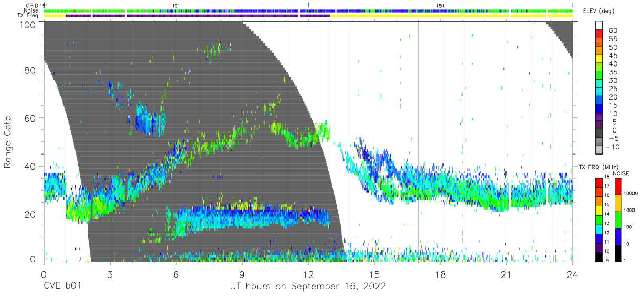Screen dimensions: 644x297
Task: Click the 'Noise' row label above the plot
Action: pyautogui.click(x=30, y=10)
